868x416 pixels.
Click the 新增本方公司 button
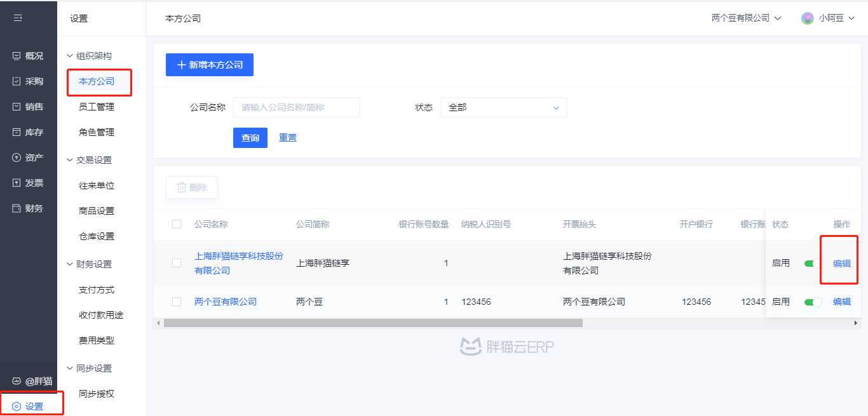[209, 64]
